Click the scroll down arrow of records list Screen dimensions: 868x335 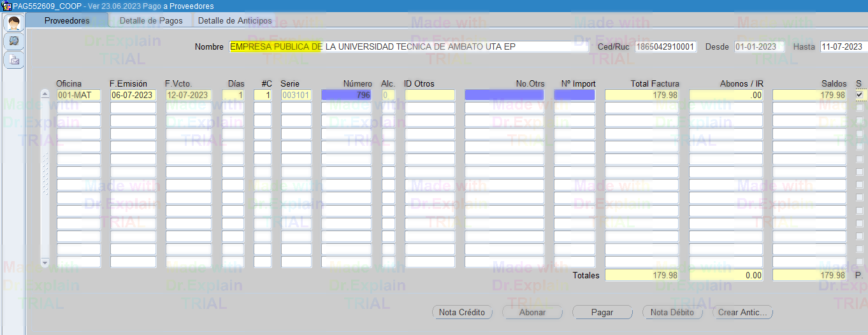coord(45,262)
